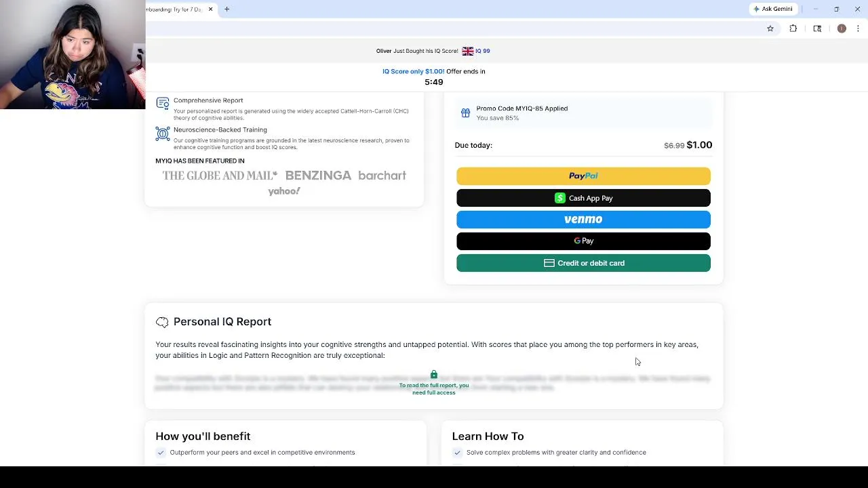Click 'Promo Code MYIQ-85 Applied' text
The image size is (868, 488).
[x=522, y=108]
